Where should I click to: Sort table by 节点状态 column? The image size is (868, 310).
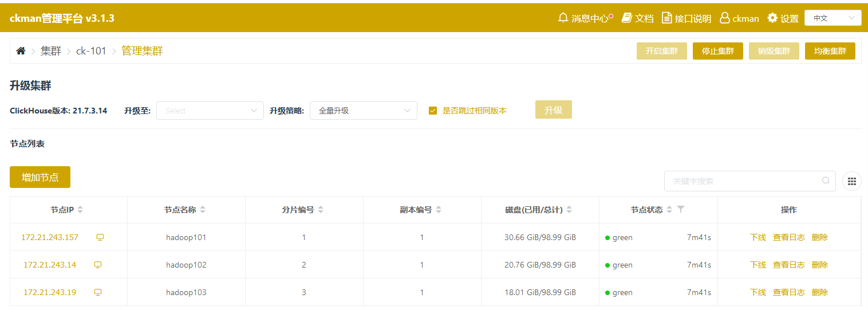[669, 210]
